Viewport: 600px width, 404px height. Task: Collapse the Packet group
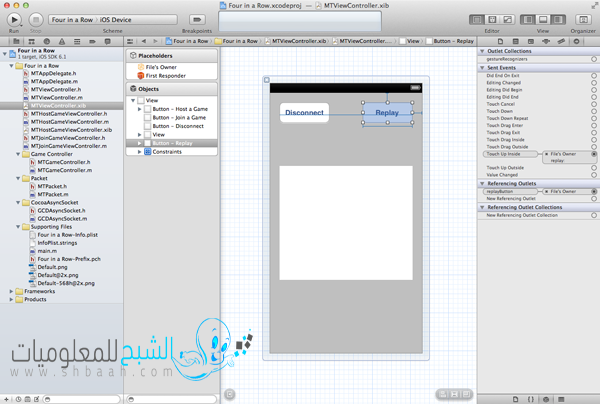[18, 178]
